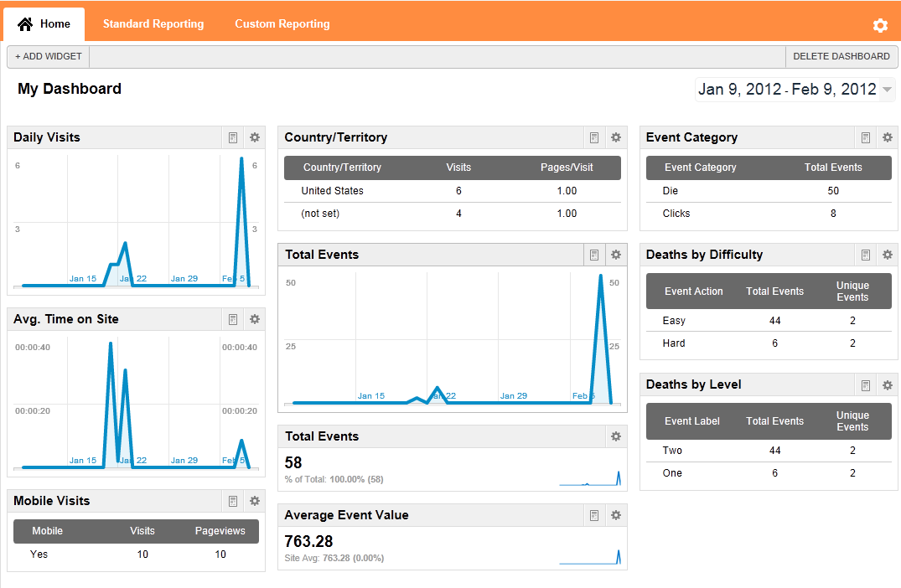Click the sparkline in Average Event Value widget
This screenshot has width=901, height=588.
[590, 557]
